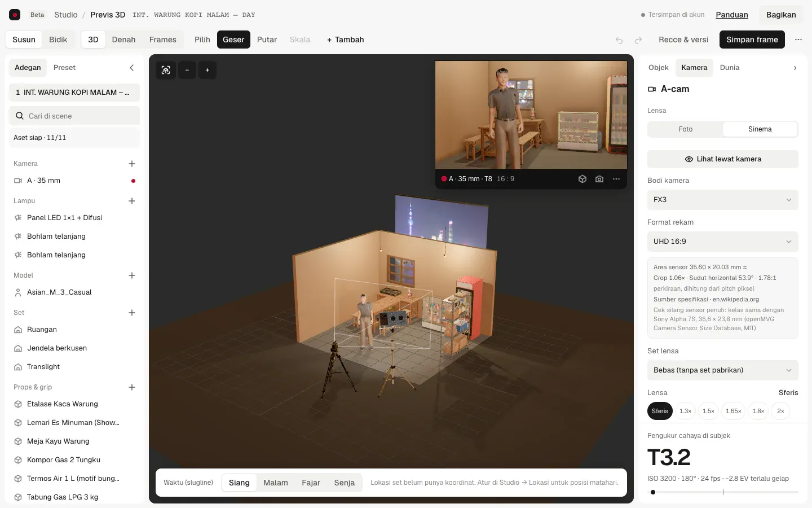Switch to the Dunia tab

(x=730, y=68)
